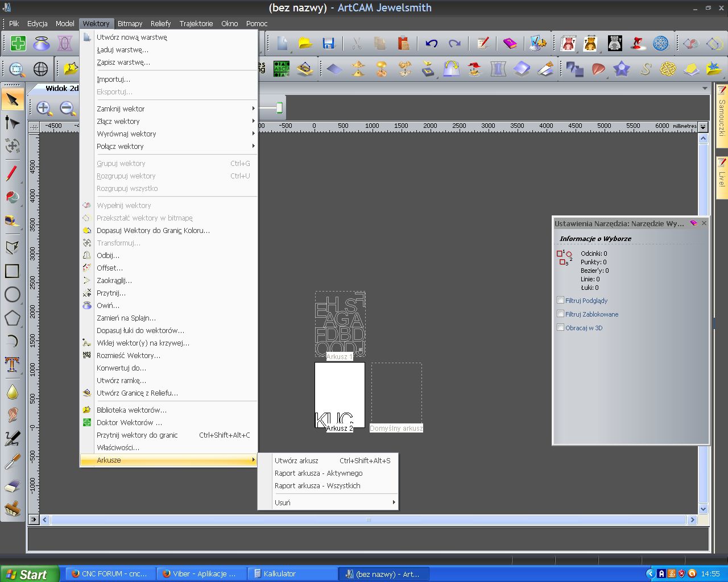This screenshot has width=728, height=582.
Task: Click the eyedropper tool icon
Action: pyautogui.click(x=13, y=461)
